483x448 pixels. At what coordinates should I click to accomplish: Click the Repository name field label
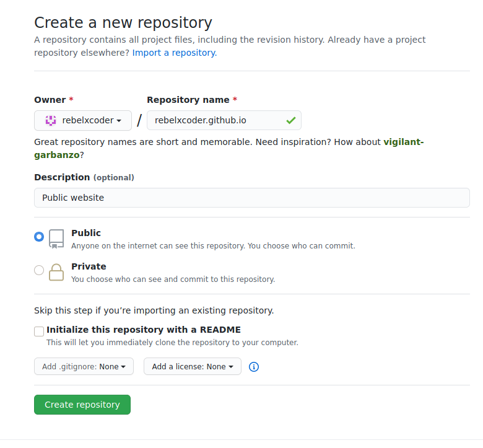point(188,100)
